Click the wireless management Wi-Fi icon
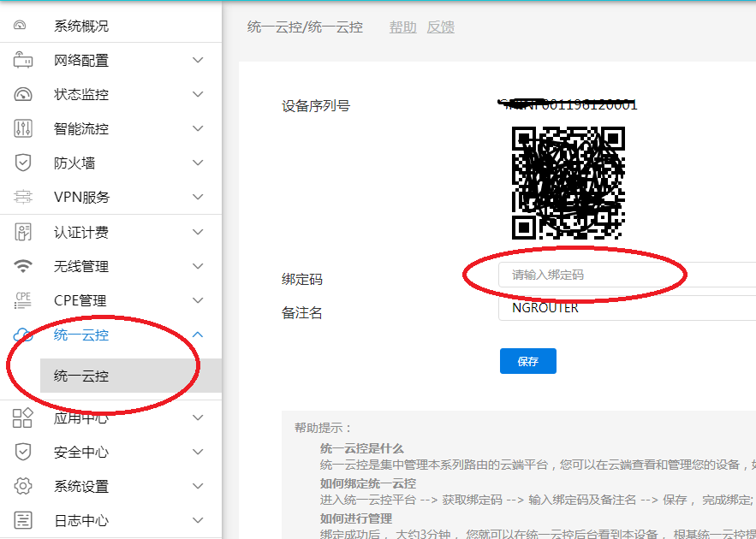 (x=23, y=266)
